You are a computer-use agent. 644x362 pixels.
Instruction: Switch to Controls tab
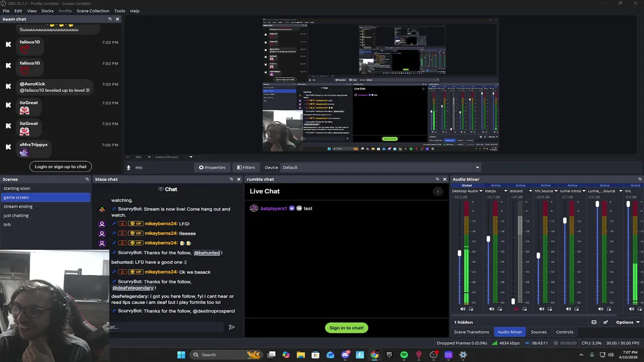[x=565, y=332]
